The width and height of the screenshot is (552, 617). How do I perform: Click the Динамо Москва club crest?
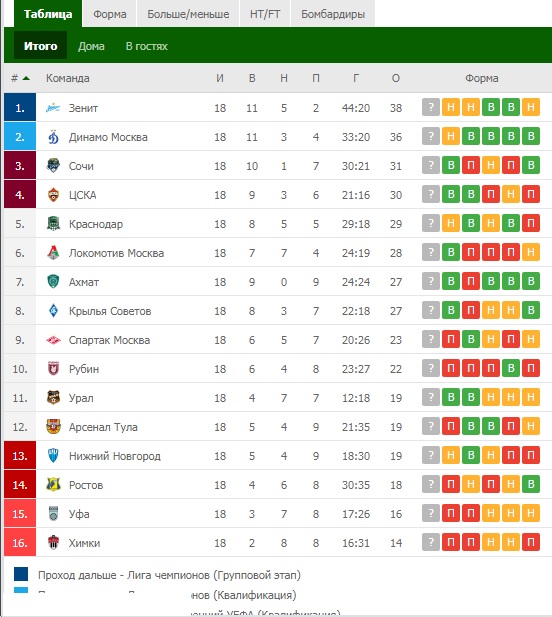pyautogui.click(x=53, y=137)
